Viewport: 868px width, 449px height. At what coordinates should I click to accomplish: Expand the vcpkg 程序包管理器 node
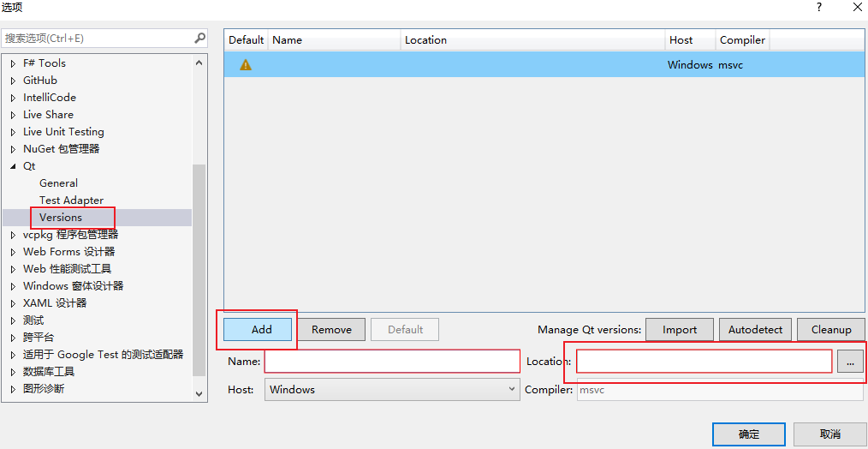(x=14, y=235)
